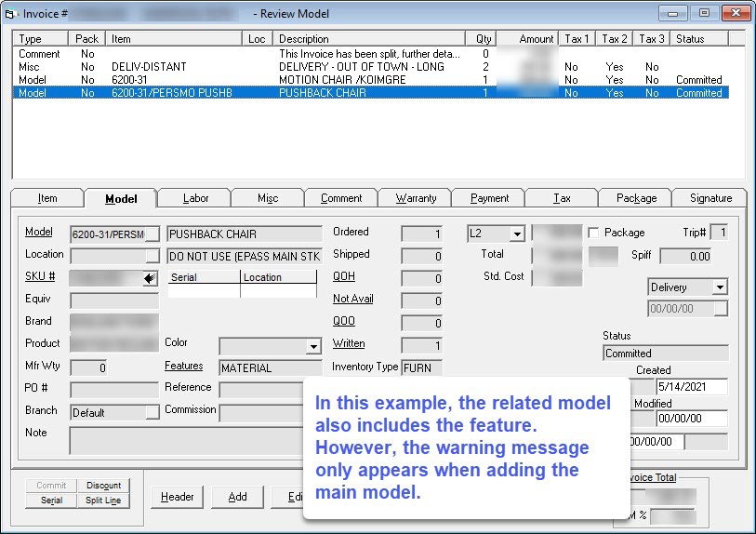Screen dimensions: 756x534
Task: Click the Discount button
Action: pos(103,486)
